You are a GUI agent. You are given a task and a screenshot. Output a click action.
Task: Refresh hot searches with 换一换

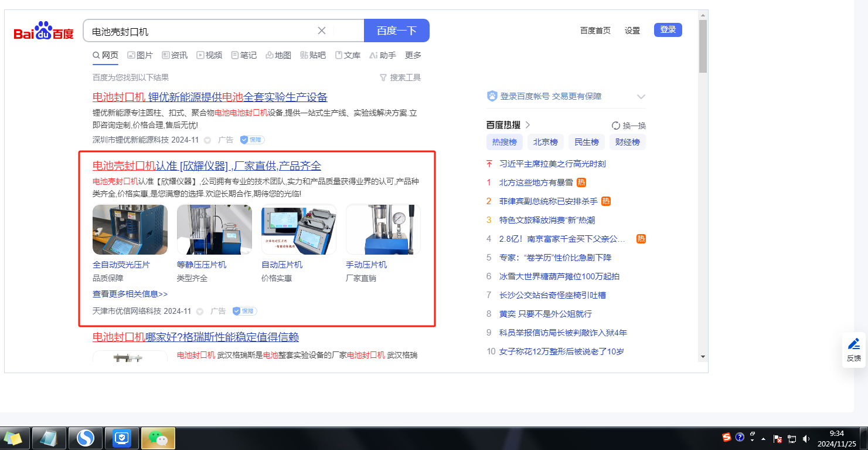[x=628, y=126]
